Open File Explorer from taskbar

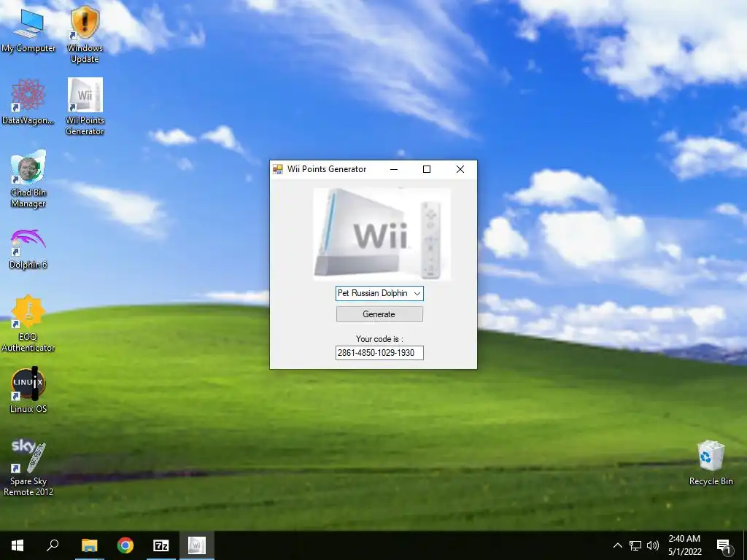click(89, 545)
